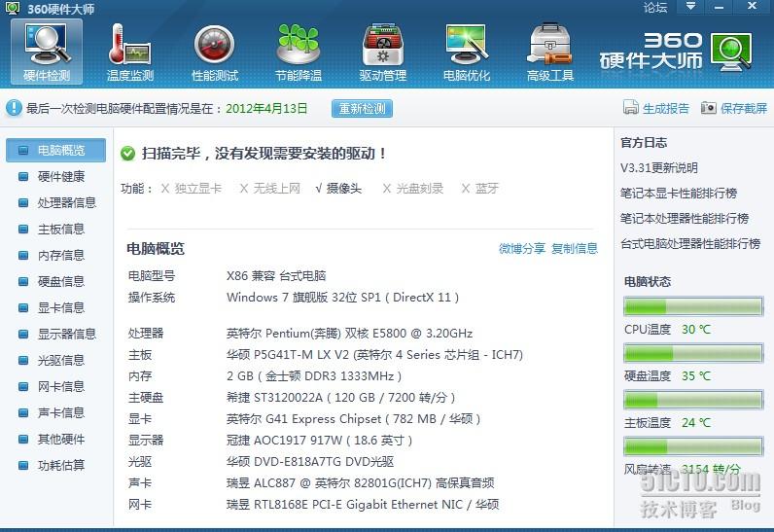Click the 光盘刻录 feature indicator
This screenshot has height=532, width=774.
point(413,188)
